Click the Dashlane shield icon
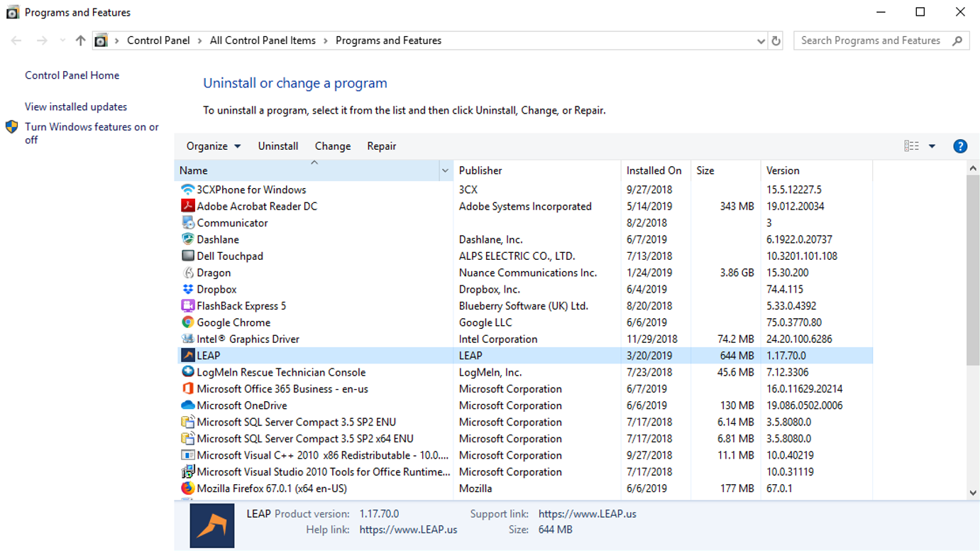The width and height of the screenshot is (980, 551). tap(187, 239)
